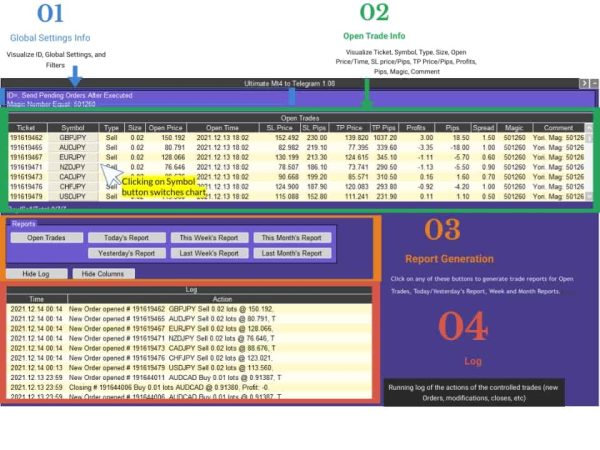Open Last Week's Report
600x450 pixels.
[208, 254]
